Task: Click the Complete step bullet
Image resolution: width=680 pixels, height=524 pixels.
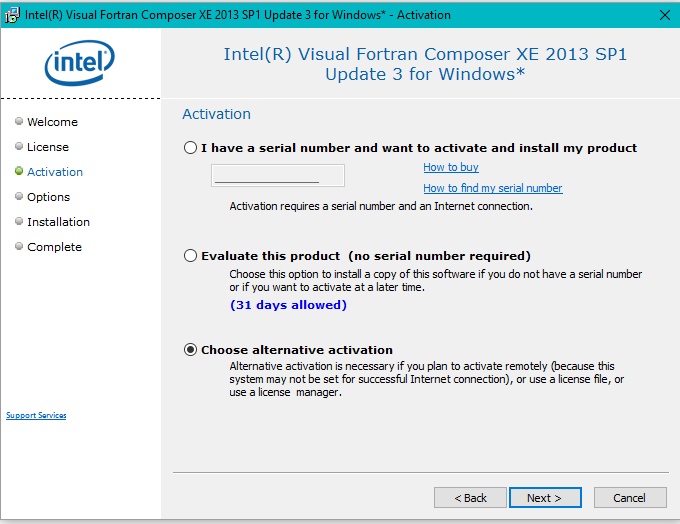Action: (19, 246)
